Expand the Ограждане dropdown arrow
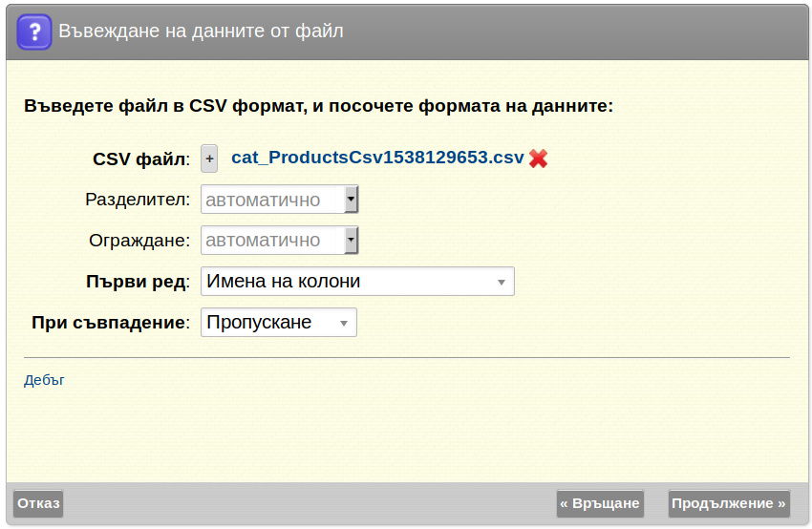Image resolution: width=812 pixels, height=529 pixels. 352,241
